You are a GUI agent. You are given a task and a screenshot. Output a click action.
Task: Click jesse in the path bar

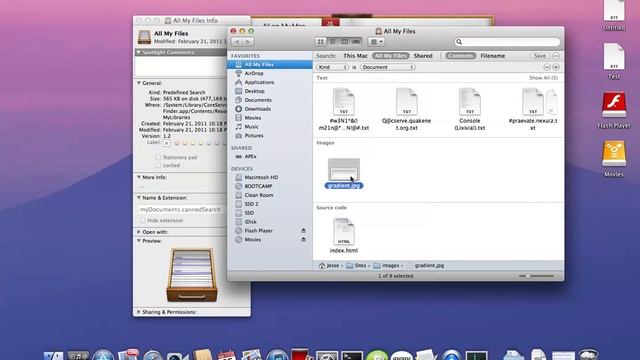pyautogui.click(x=329, y=265)
